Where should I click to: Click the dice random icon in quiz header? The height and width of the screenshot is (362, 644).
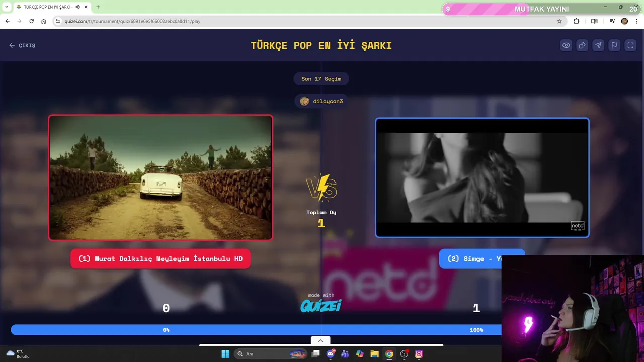pos(582,45)
